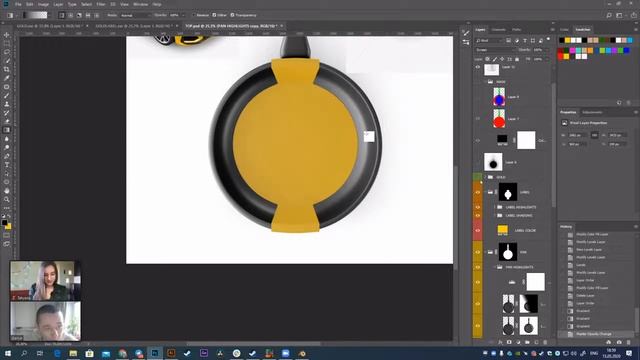Toggle visibility of LABEL SHADOWS group
This screenshot has width=640, height=360.
[x=477, y=215]
